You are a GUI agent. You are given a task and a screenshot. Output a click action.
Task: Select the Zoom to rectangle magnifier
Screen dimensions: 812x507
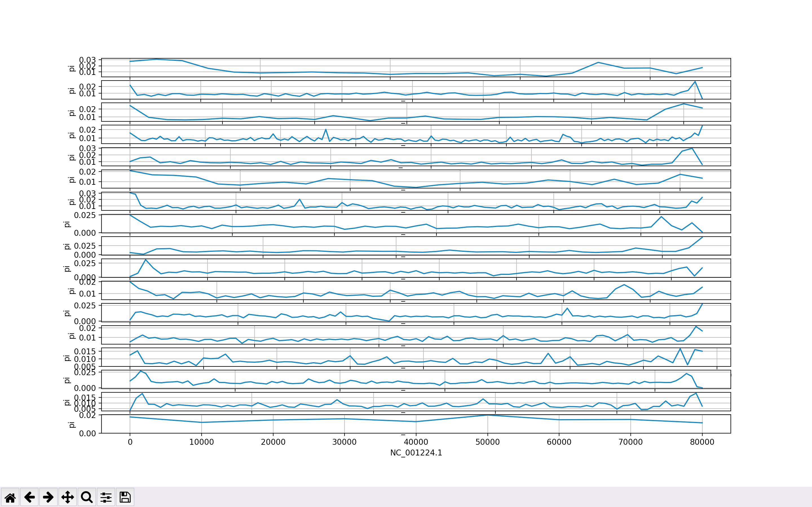tap(87, 497)
